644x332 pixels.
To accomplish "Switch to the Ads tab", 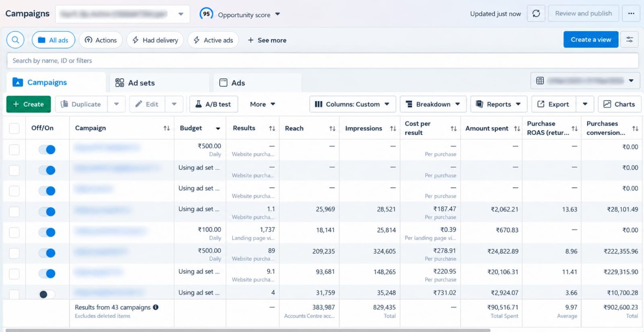I will tap(258, 83).
